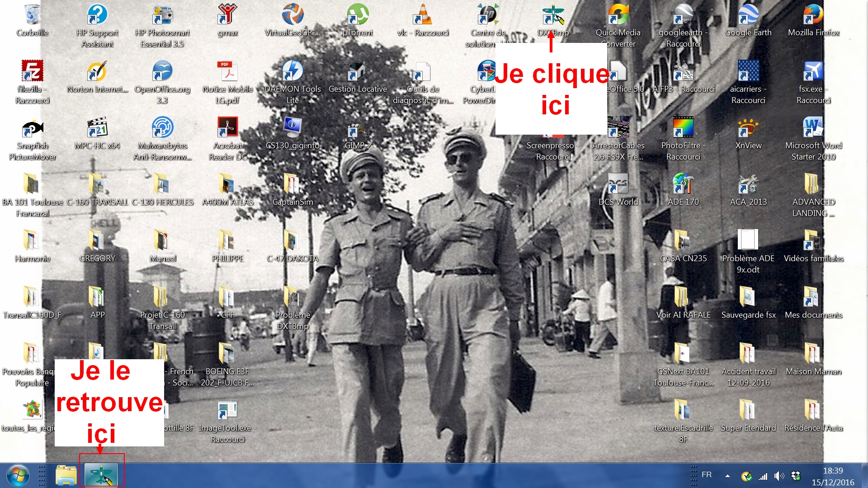Screen dimensions: 868x488
Task: Open the Harmonie folder
Action: 32,241
